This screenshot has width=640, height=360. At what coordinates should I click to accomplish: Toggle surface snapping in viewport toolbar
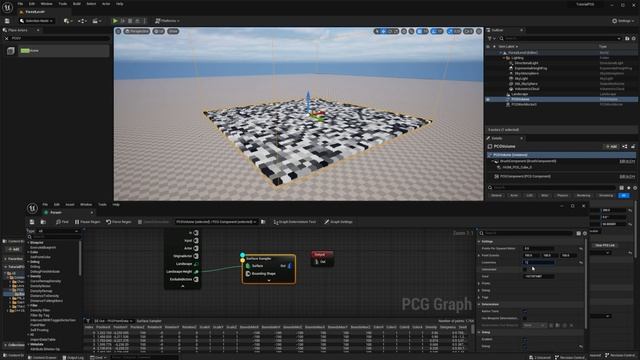(x=411, y=31)
